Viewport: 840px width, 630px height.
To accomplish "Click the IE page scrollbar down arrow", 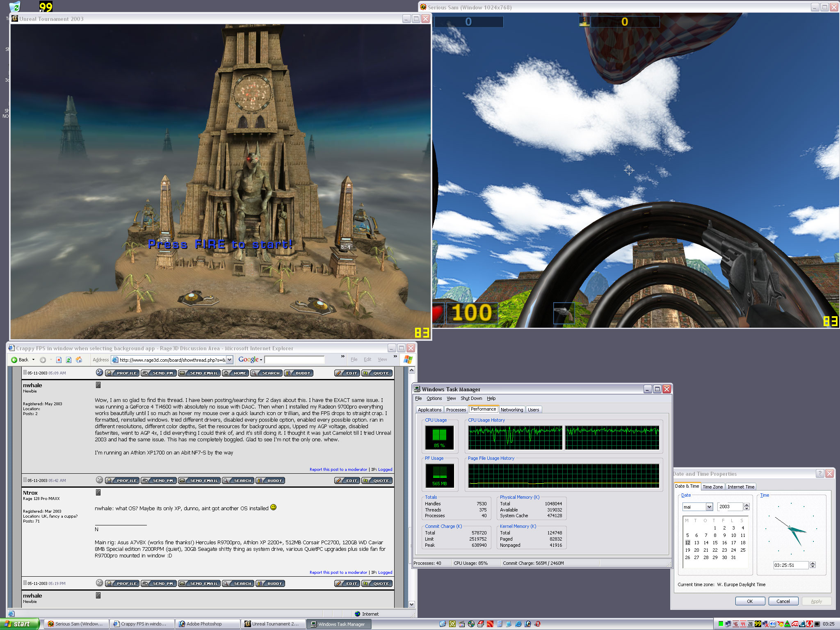I will coord(412,604).
